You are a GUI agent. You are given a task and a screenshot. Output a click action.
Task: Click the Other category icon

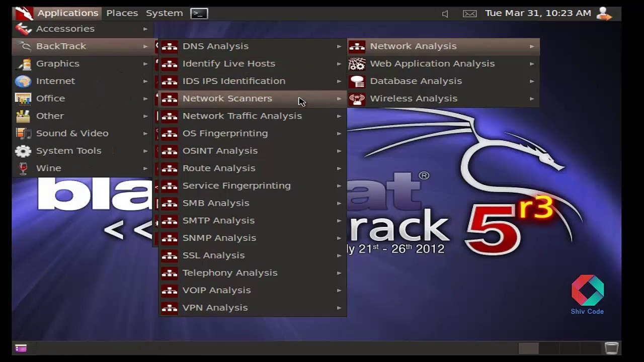tap(23, 116)
